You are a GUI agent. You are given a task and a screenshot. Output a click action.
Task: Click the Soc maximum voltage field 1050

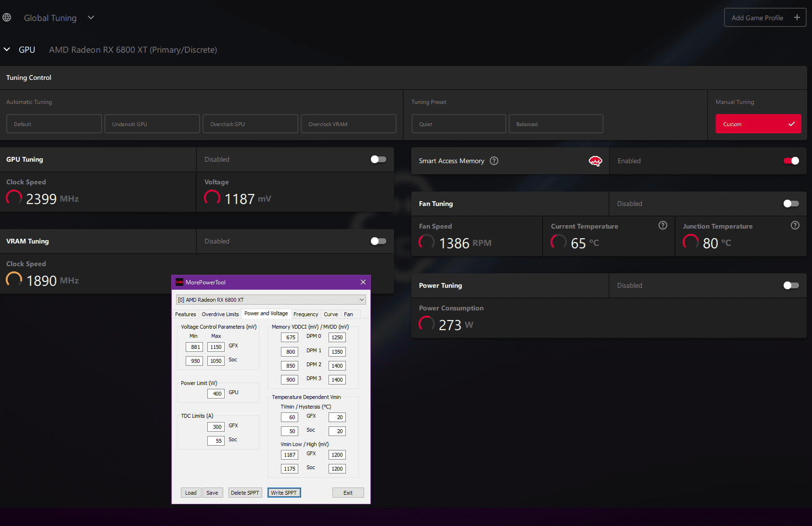click(216, 361)
